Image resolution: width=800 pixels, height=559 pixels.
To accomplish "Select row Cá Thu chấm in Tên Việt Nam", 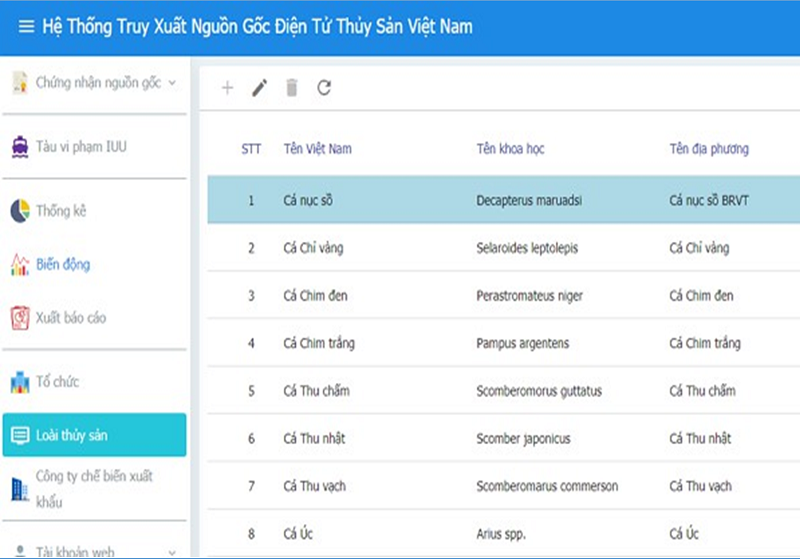I will (x=316, y=391).
